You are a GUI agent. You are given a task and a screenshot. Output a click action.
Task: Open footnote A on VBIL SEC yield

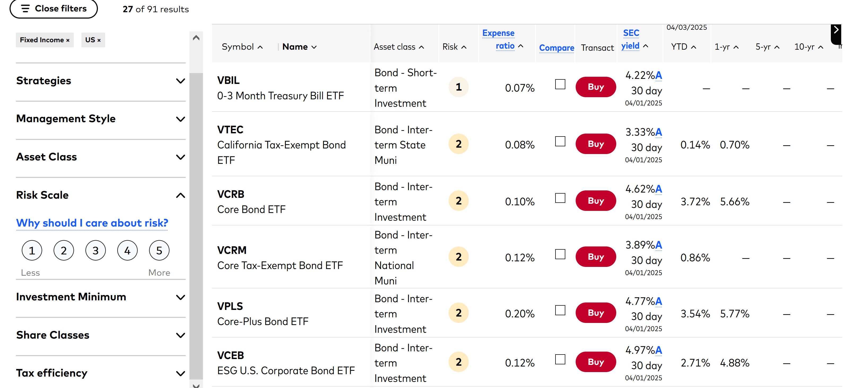click(659, 75)
